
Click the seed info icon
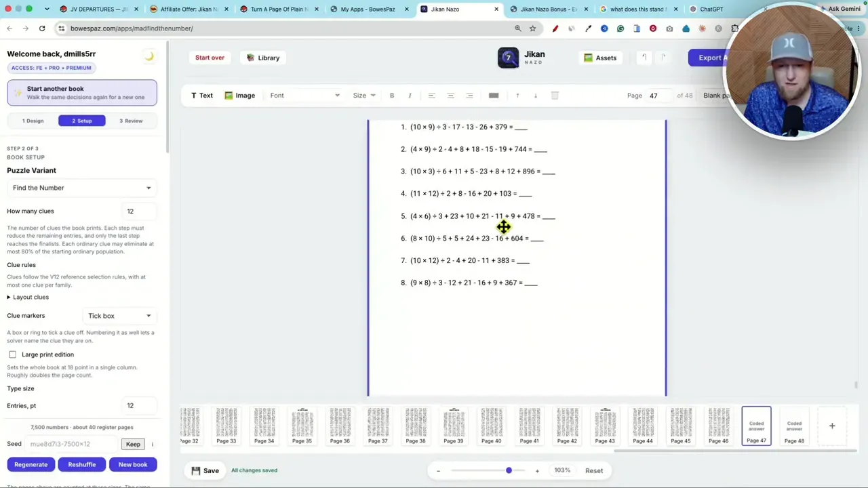click(153, 445)
